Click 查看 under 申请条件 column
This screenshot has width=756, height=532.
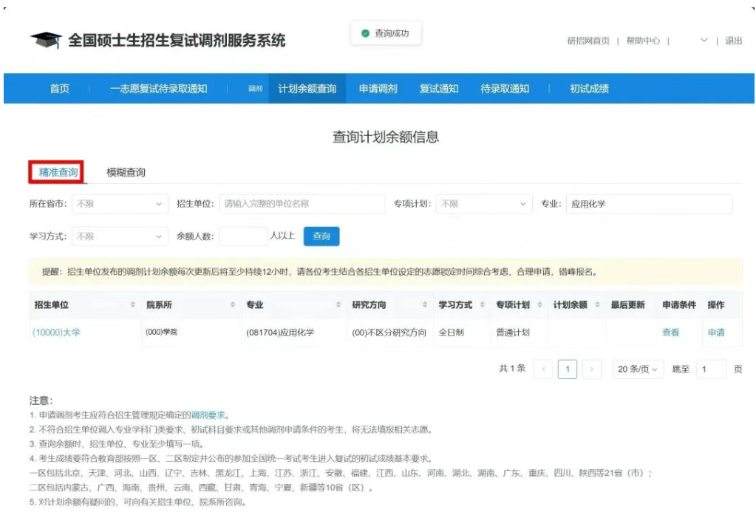(670, 332)
